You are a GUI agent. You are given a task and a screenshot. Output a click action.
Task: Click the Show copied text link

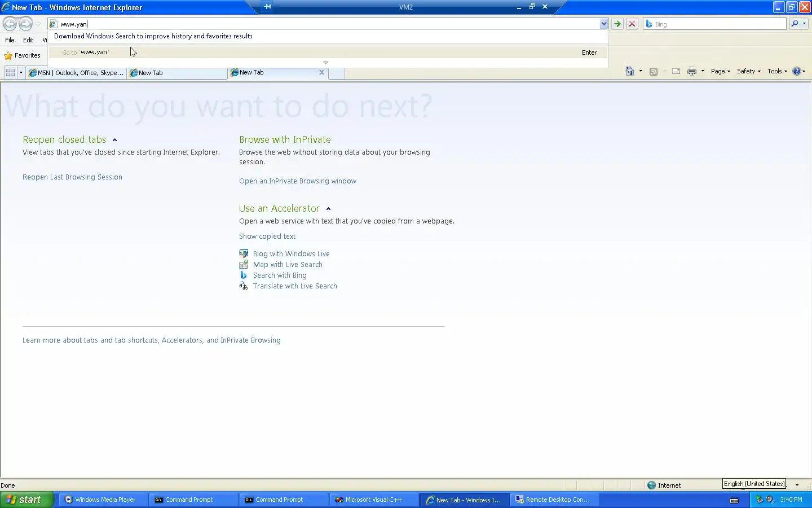click(x=267, y=236)
